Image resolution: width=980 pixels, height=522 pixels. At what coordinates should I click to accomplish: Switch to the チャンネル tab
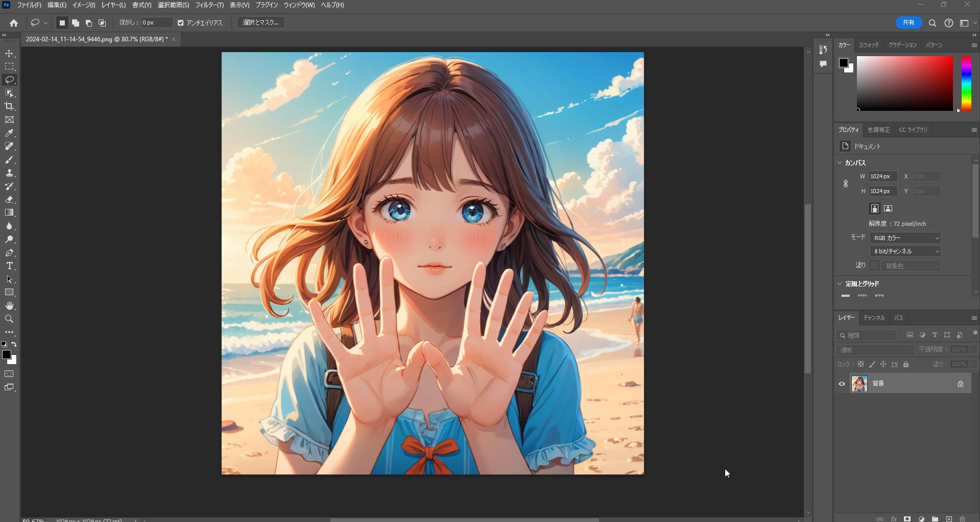tap(874, 318)
